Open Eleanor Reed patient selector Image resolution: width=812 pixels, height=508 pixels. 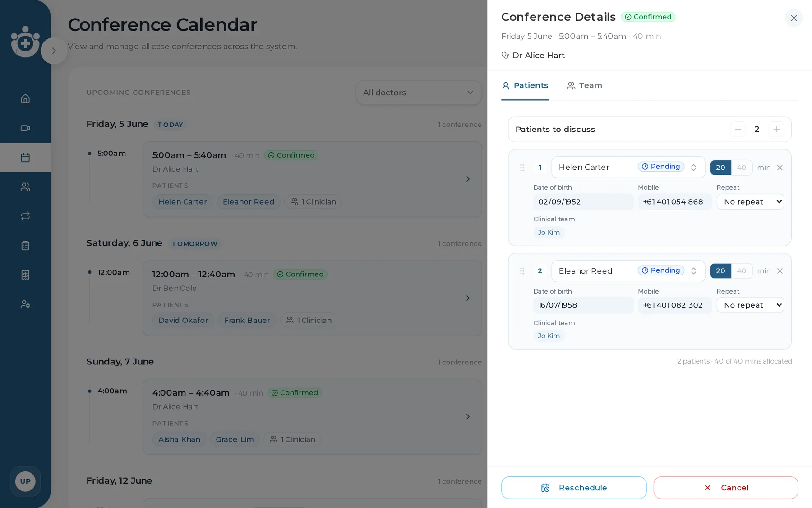628,271
